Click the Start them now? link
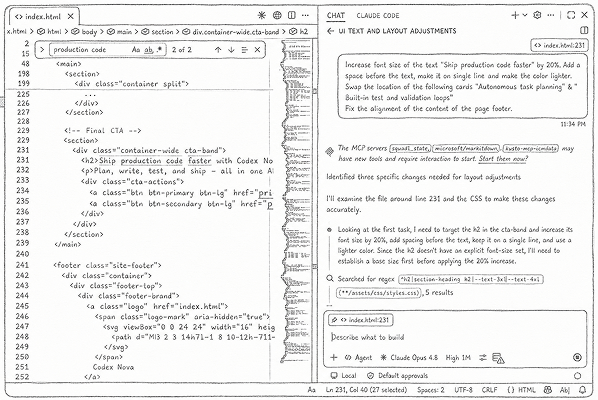The width and height of the screenshot is (598, 400). [503, 159]
